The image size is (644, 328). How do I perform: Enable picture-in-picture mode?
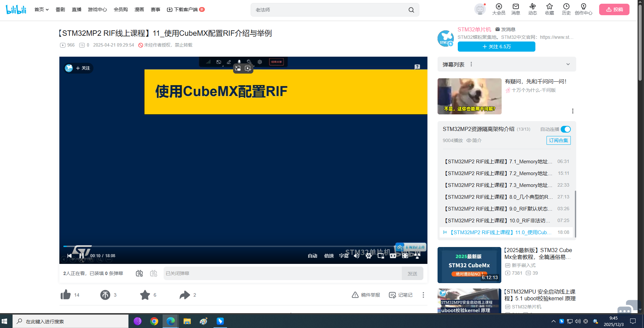381,256
